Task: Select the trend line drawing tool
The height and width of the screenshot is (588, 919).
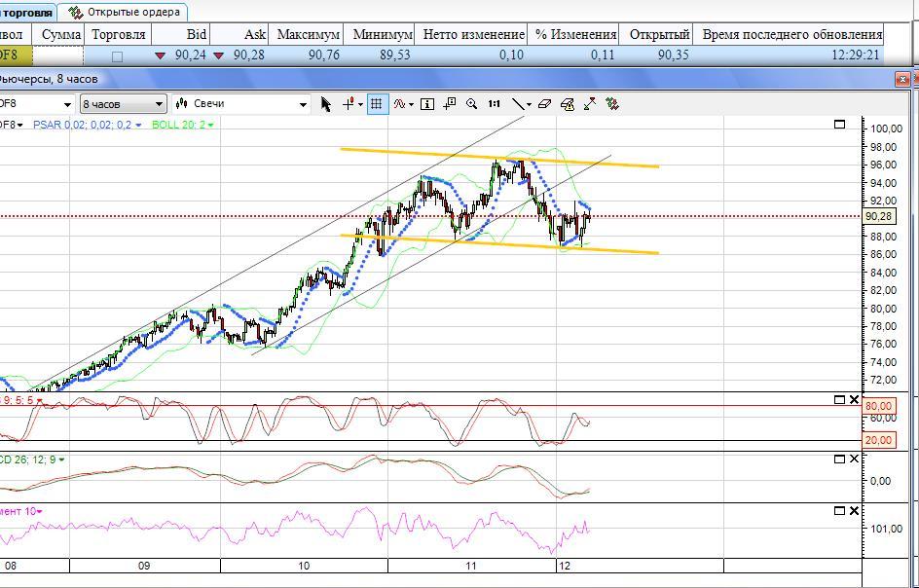Action: [x=518, y=104]
